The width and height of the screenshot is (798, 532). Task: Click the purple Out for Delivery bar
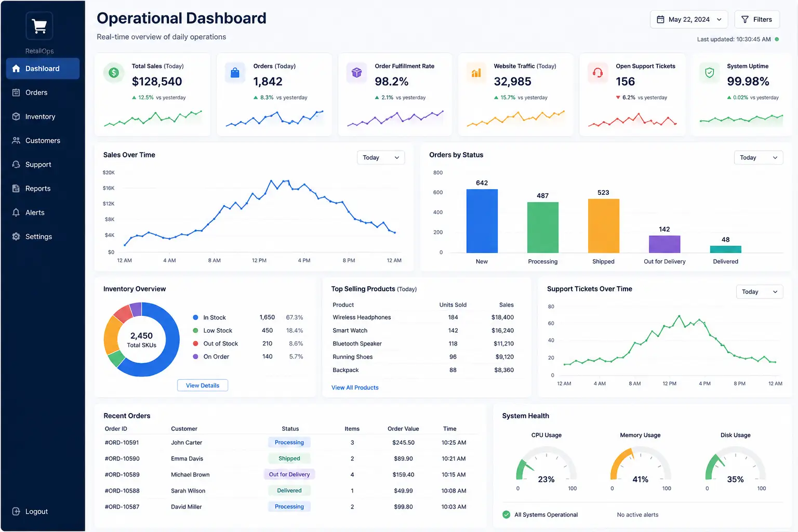(x=664, y=244)
